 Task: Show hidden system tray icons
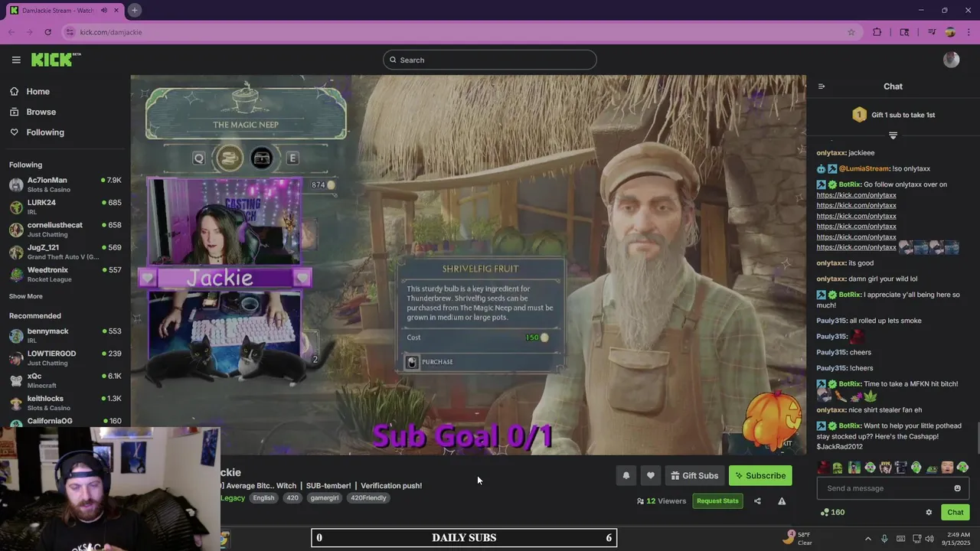pyautogui.click(x=867, y=539)
